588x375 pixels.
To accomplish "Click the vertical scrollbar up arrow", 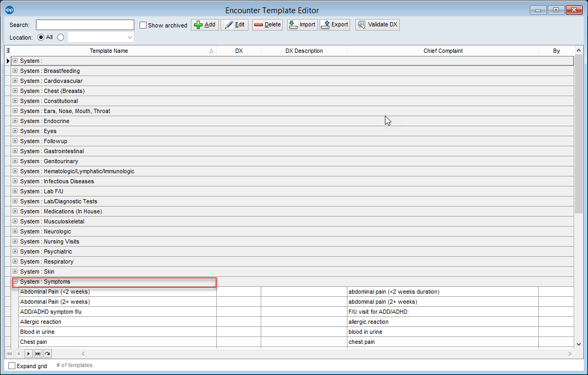I will pyautogui.click(x=578, y=50).
